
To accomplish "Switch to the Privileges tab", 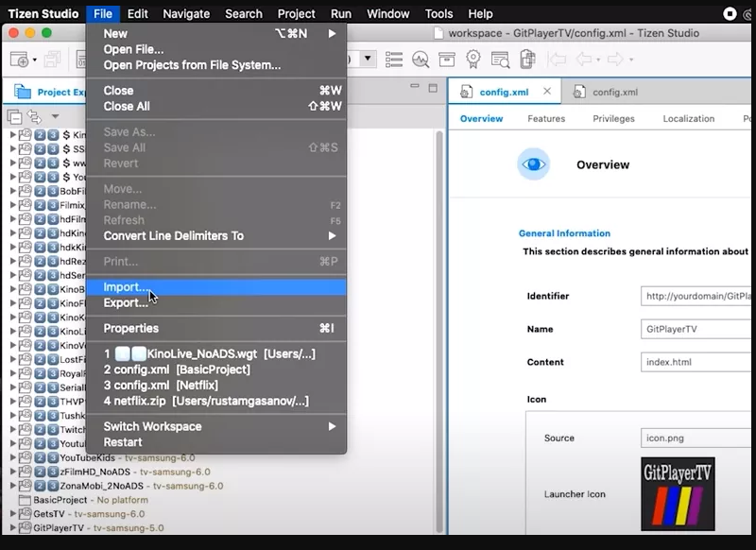I will tap(613, 119).
